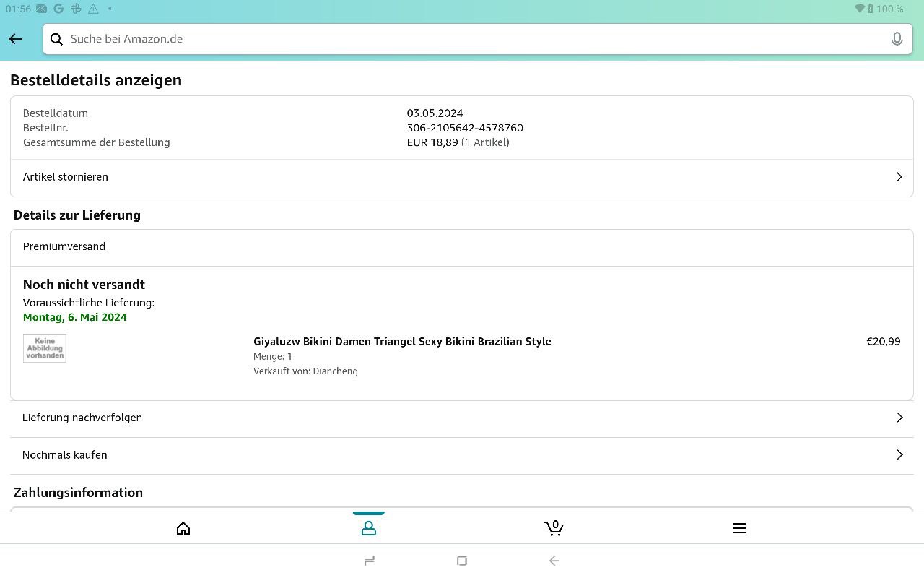Open the shopping cart

click(554, 528)
